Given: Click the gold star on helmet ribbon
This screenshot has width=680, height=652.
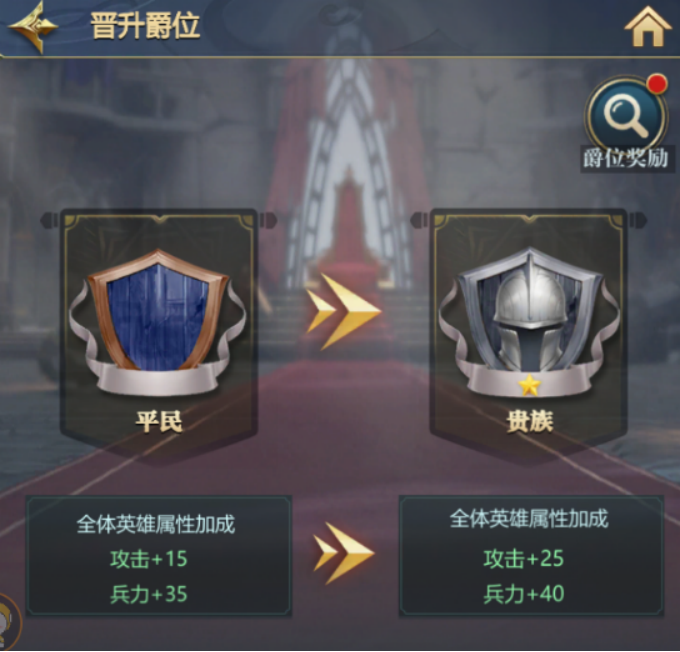Looking at the screenshot, I should point(530,385).
